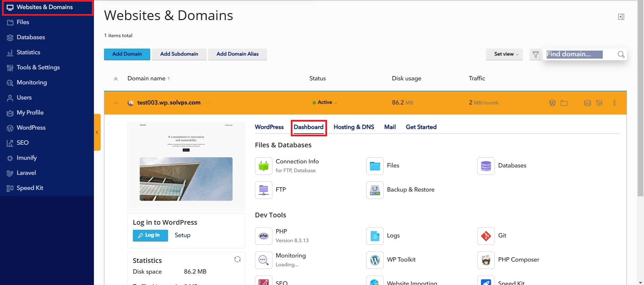
Task: Open three-dot more actions menu for test003 domain
Action: coord(614,103)
